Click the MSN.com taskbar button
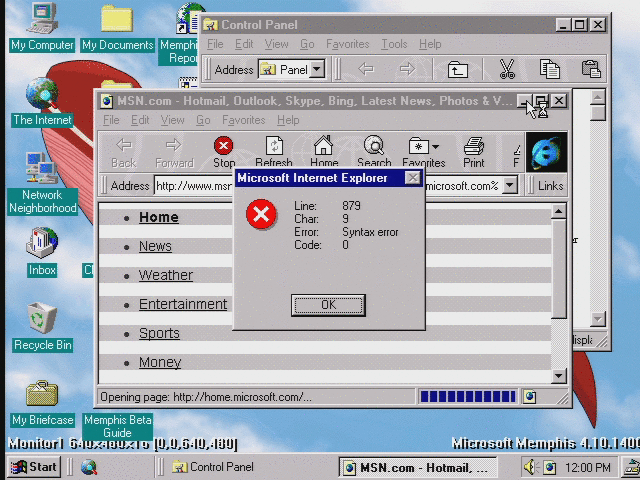 point(418,467)
